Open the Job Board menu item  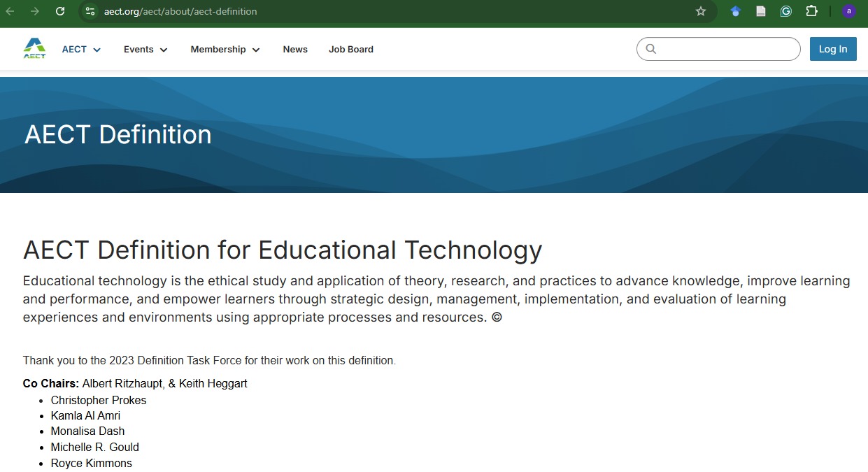pyautogui.click(x=351, y=50)
